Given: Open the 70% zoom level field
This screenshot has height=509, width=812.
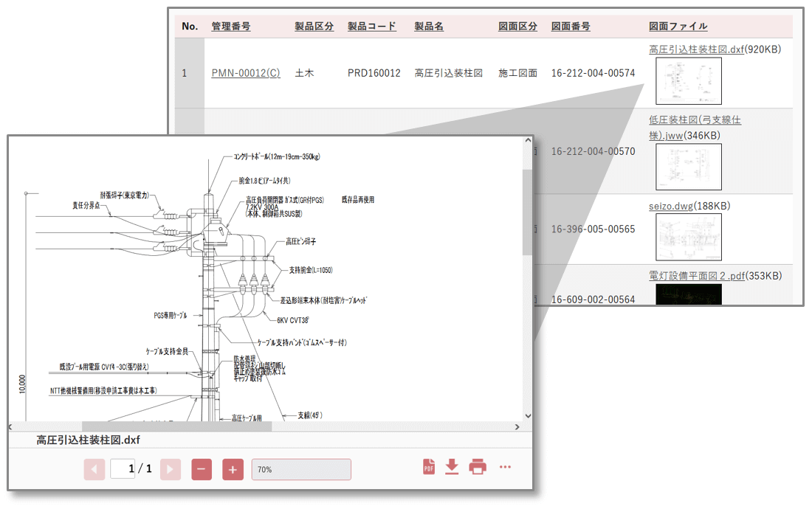Looking at the screenshot, I should 301,470.
